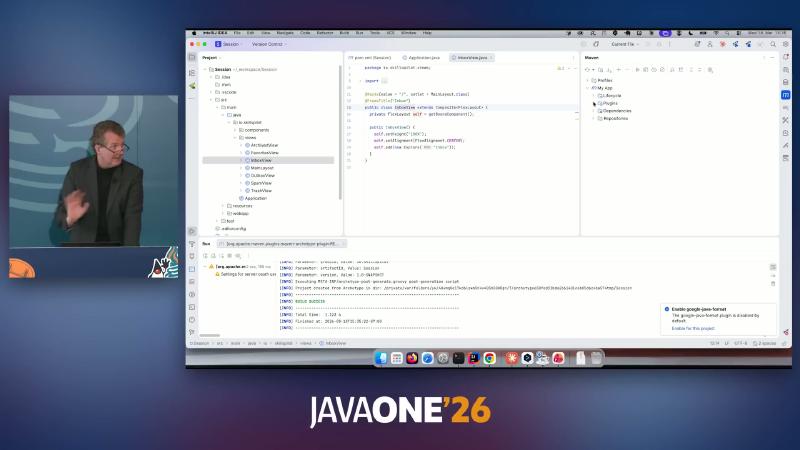Open the Navigate menu
Image resolution: width=800 pixels, height=450 pixels.
click(x=285, y=33)
